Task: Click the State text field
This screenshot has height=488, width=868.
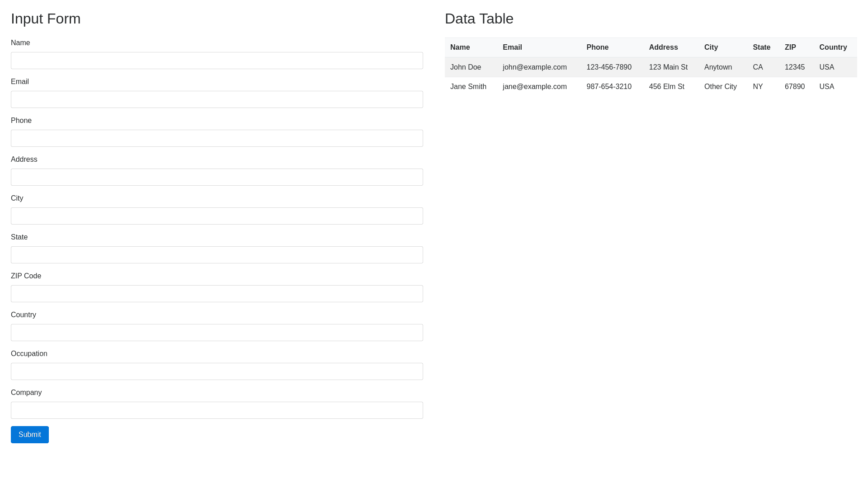Action: 217,255
